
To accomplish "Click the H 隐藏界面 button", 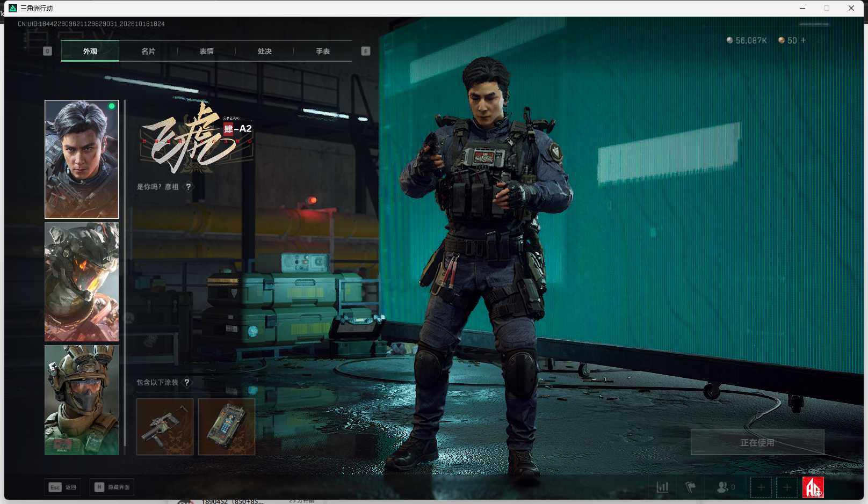I will coord(112,487).
